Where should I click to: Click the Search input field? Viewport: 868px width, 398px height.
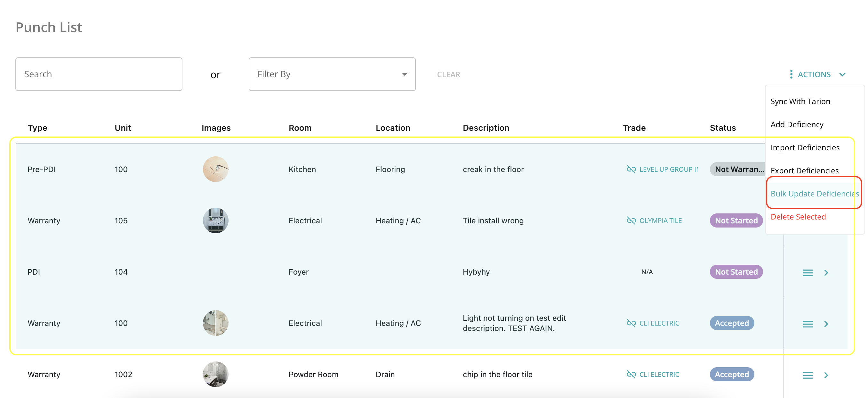click(x=99, y=74)
